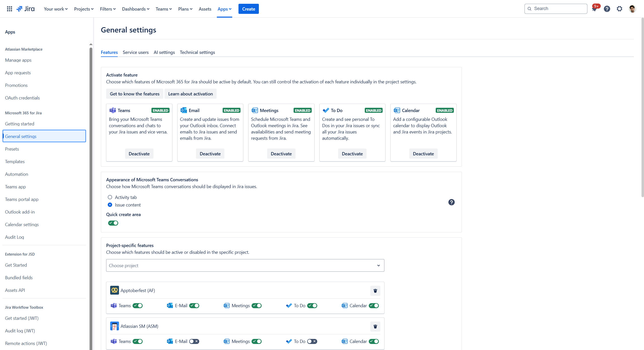Toggle the Quick create area switch
The width and height of the screenshot is (644, 350).
(x=113, y=223)
